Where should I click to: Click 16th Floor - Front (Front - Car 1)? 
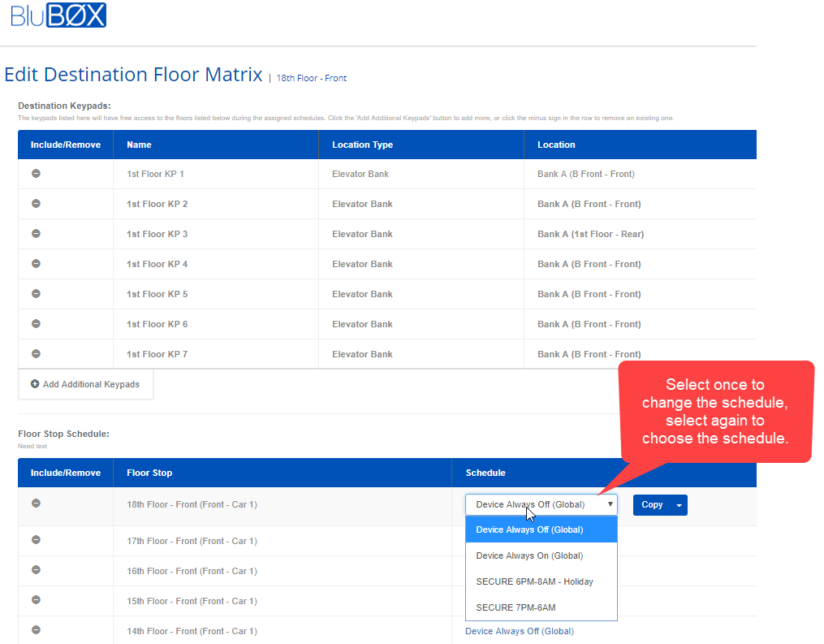pos(192,571)
